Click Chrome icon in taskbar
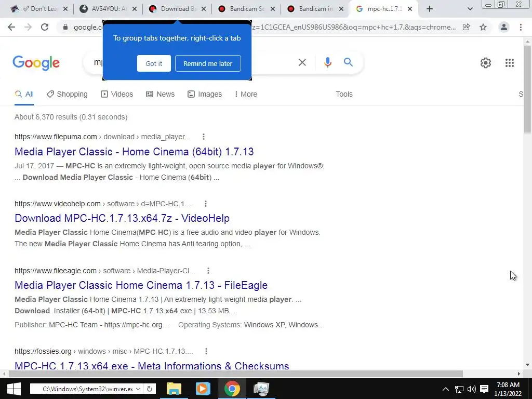The height and width of the screenshot is (399, 532). point(232,389)
